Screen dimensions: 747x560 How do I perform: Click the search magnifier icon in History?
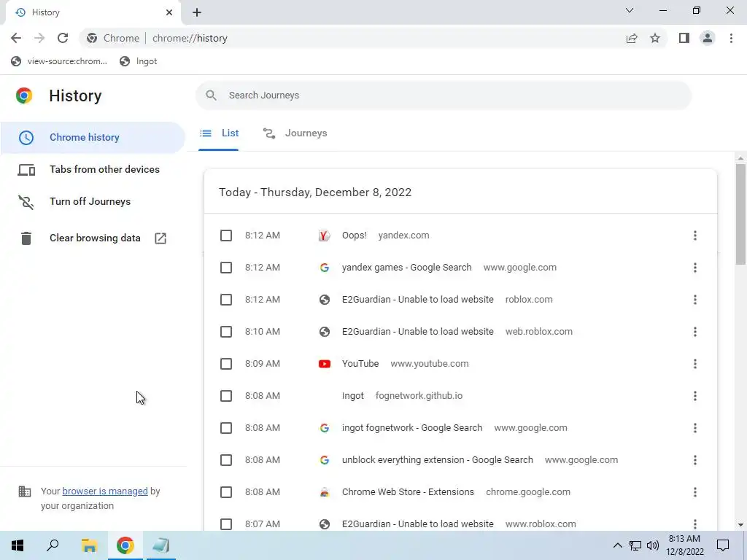click(211, 96)
